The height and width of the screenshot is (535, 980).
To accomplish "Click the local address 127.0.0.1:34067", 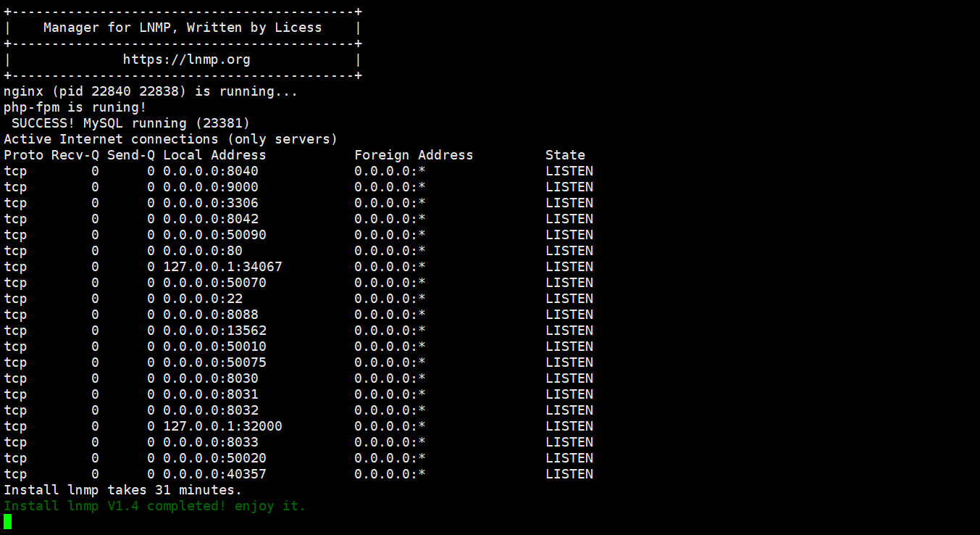I will pyautogui.click(x=222, y=267).
